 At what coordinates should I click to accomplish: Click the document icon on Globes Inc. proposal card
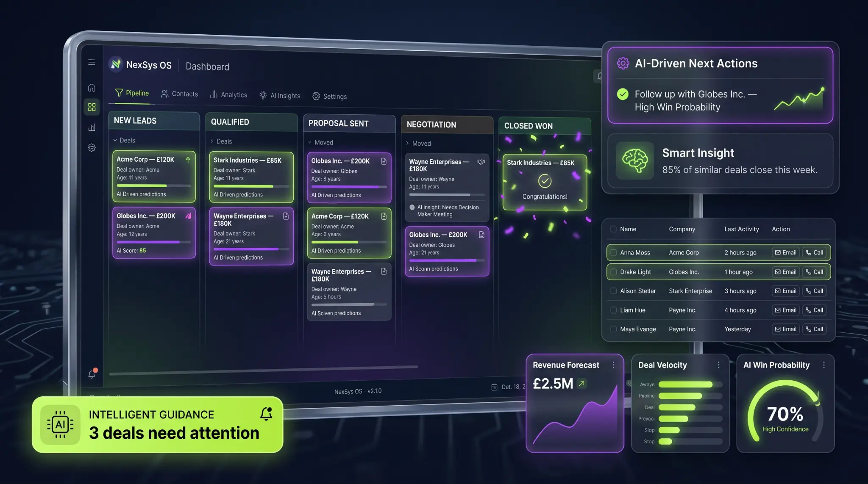(x=384, y=161)
